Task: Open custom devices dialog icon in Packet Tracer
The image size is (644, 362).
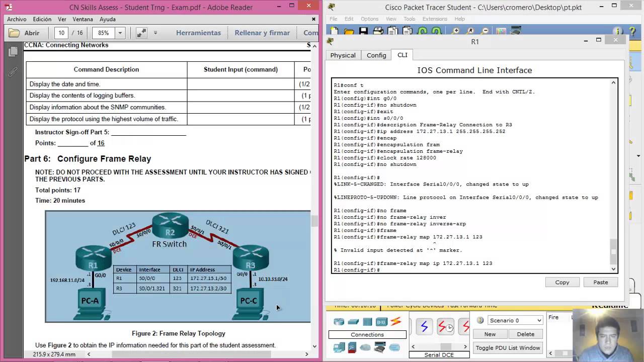Action: click(516, 31)
